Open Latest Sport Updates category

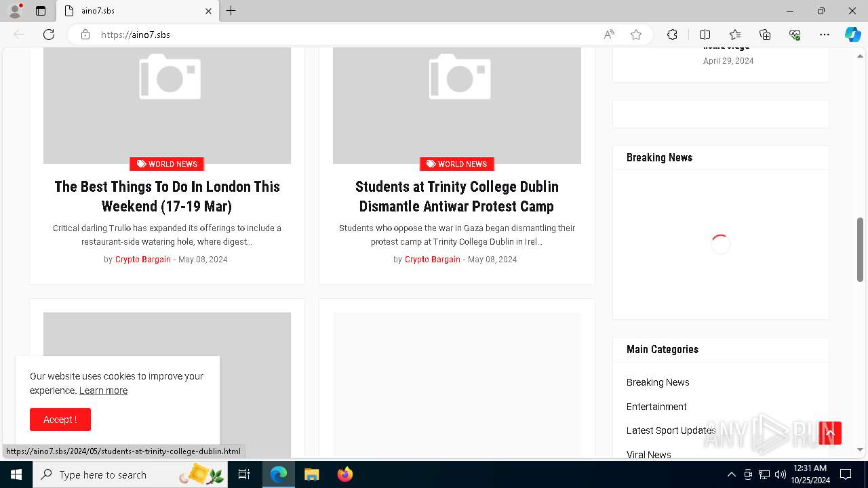coord(671,430)
